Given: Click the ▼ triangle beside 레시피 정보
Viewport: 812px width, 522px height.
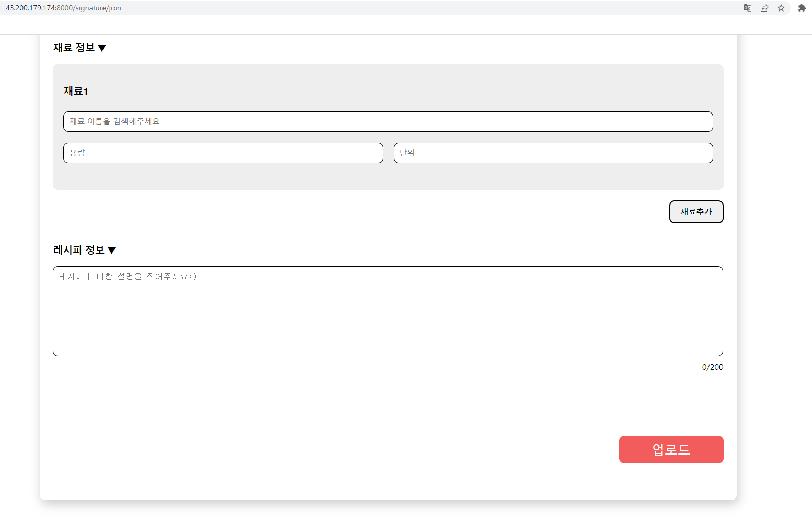Looking at the screenshot, I should 112,250.
